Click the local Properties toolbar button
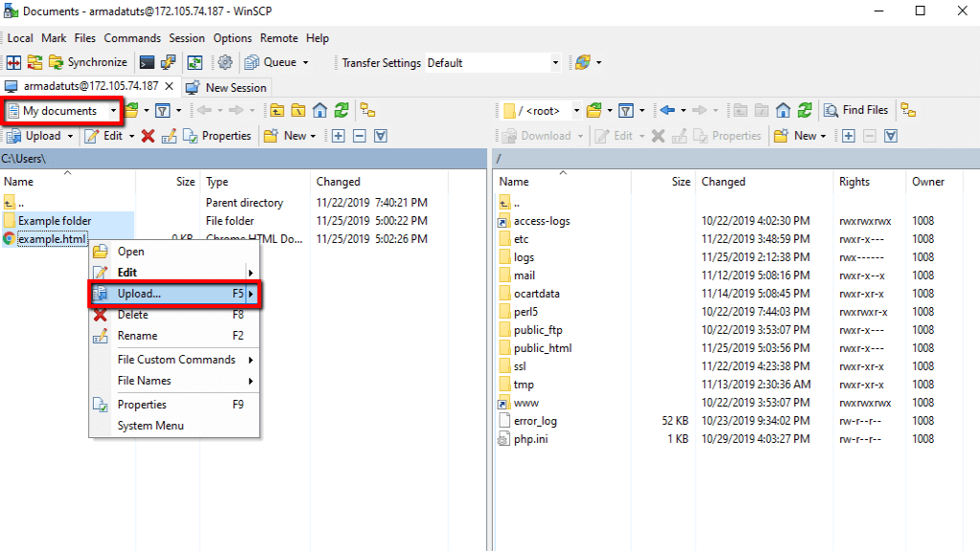Image resolution: width=980 pixels, height=551 pixels. [217, 136]
